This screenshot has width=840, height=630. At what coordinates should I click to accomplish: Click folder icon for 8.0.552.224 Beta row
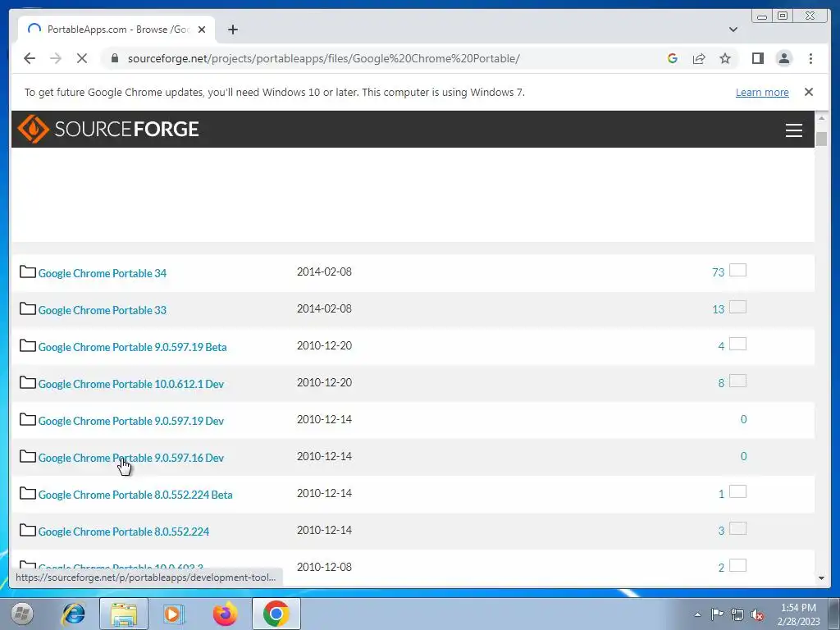(x=27, y=494)
